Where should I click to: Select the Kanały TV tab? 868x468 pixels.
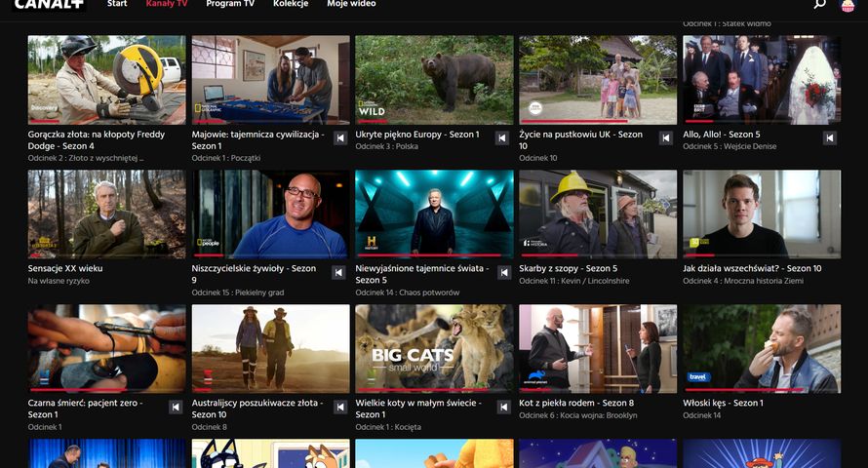167,4
